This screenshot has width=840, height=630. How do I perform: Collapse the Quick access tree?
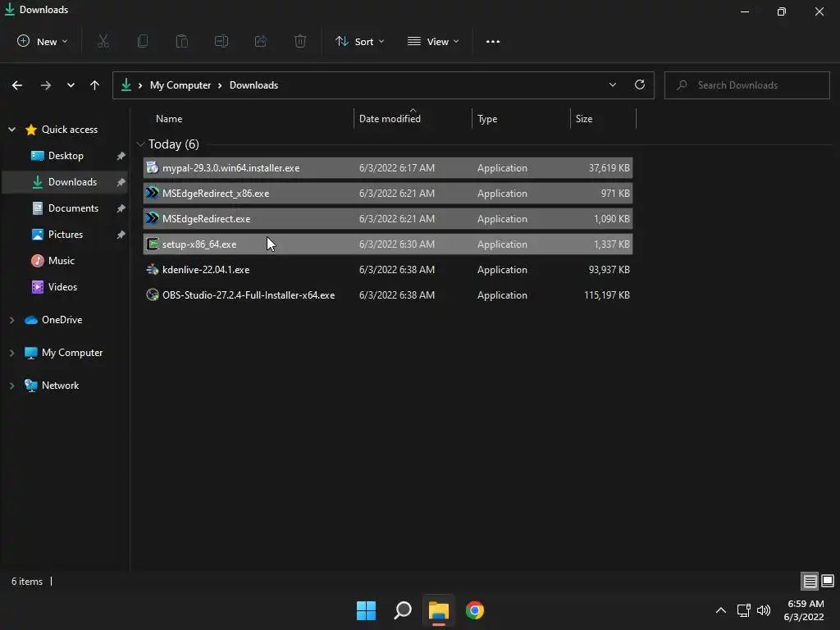pos(11,129)
